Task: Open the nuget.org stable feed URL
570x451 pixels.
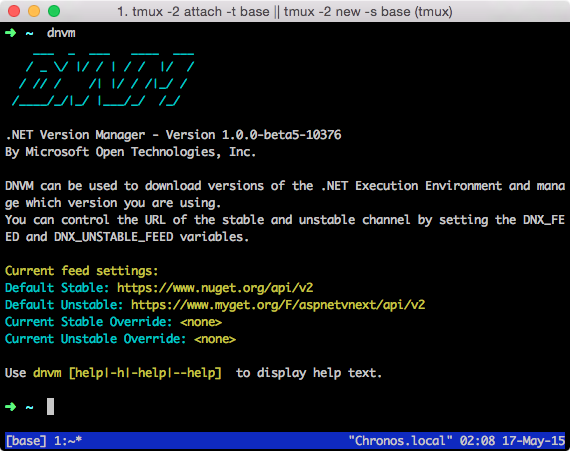Action: (215, 288)
